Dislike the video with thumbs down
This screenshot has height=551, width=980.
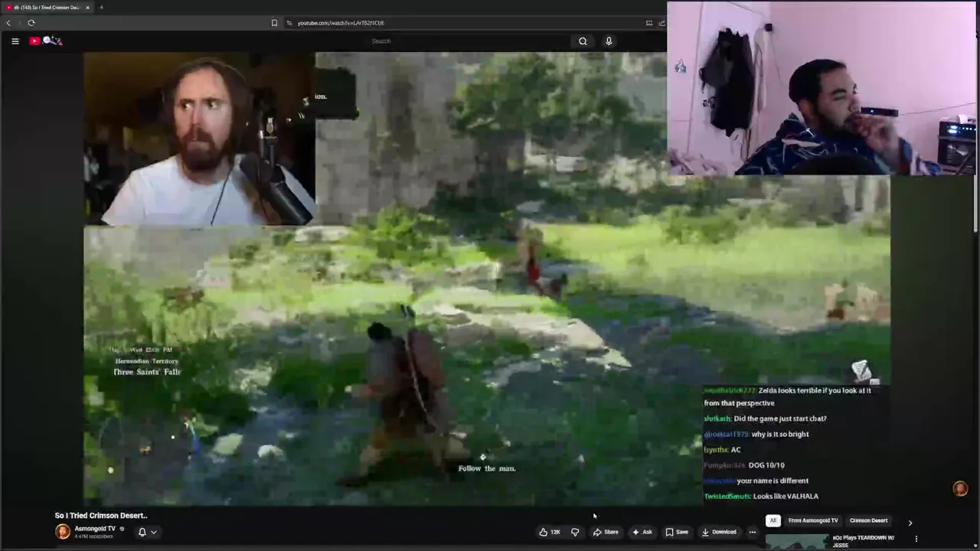(x=575, y=532)
